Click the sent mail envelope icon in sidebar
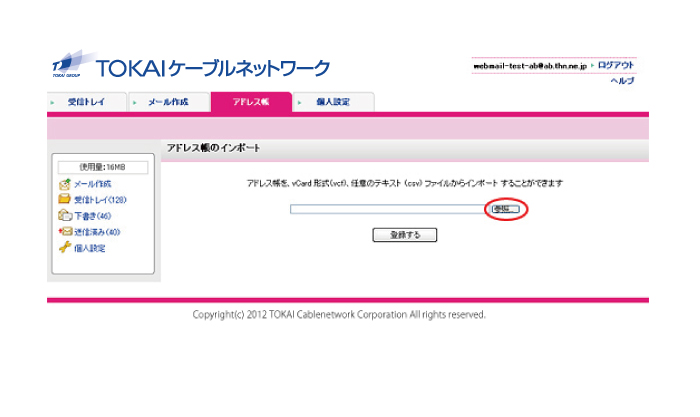700x417 pixels. click(x=65, y=231)
